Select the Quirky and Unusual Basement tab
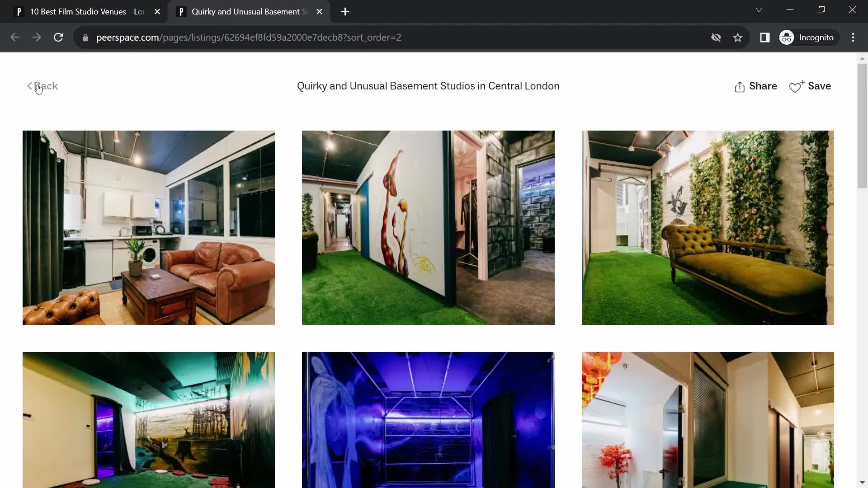Viewport: 868px width, 488px height. [249, 12]
